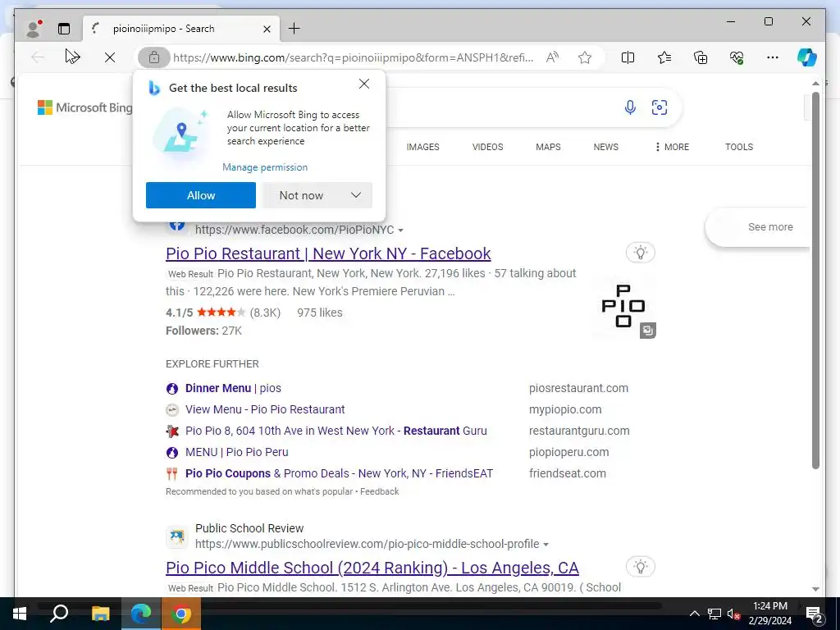This screenshot has width=840, height=630.
Task: Open Pio Pio Restaurant Facebook result
Action: [328, 253]
